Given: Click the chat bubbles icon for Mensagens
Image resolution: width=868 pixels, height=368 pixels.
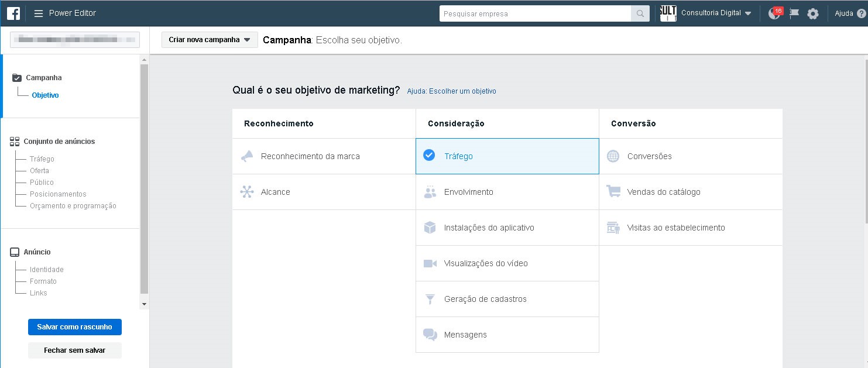Looking at the screenshot, I should (x=430, y=335).
